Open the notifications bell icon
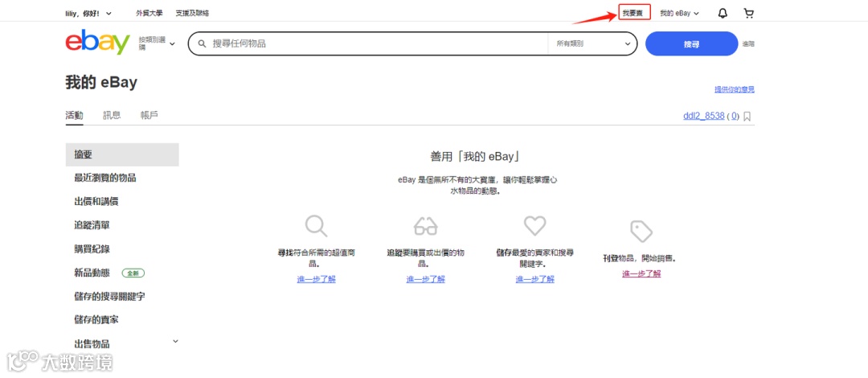 [723, 14]
